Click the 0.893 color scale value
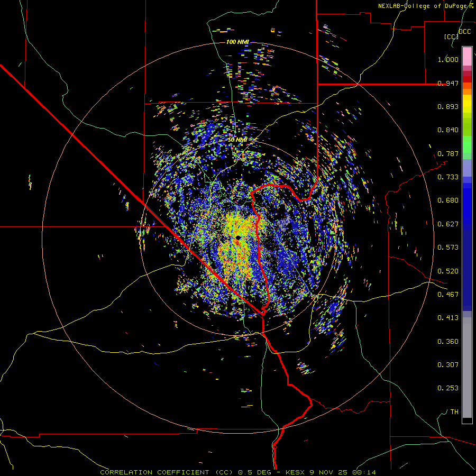The height and width of the screenshot is (476, 476). 448,106
